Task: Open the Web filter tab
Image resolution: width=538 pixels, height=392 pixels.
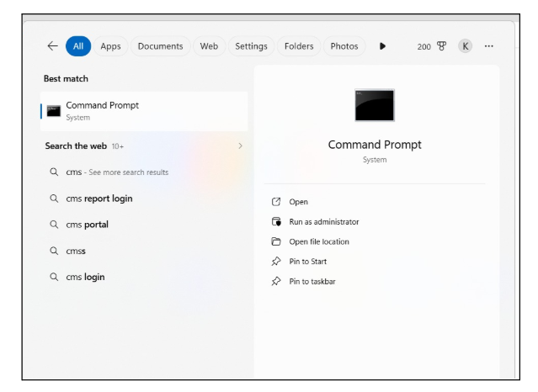Action: point(209,46)
